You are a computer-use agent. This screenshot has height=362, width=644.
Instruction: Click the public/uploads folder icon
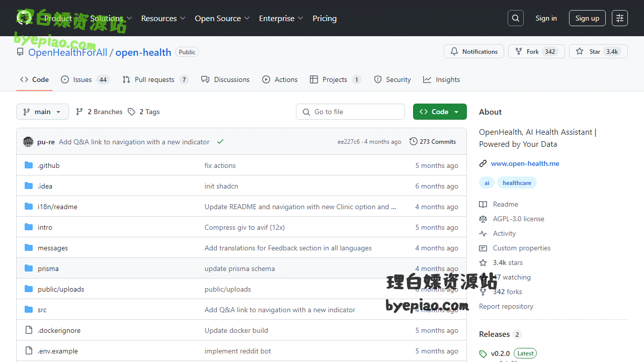point(29,289)
